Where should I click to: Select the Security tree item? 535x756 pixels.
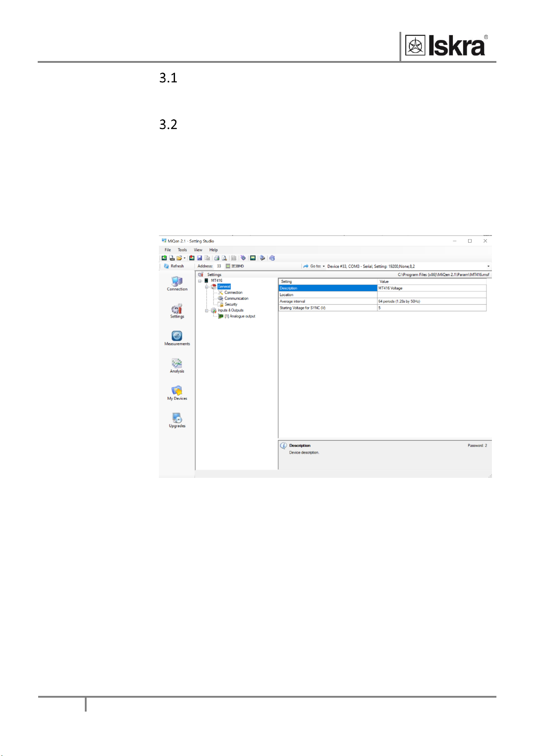tap(231, 304)
